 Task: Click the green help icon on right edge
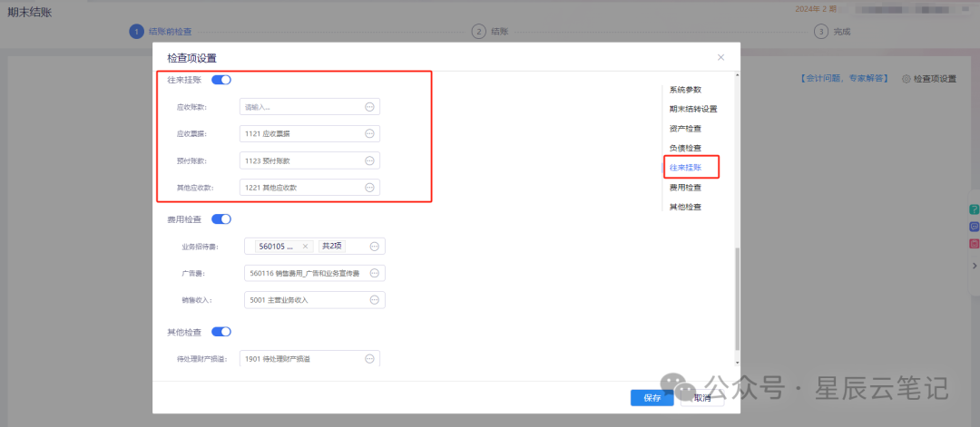click(x=974, y=209)
